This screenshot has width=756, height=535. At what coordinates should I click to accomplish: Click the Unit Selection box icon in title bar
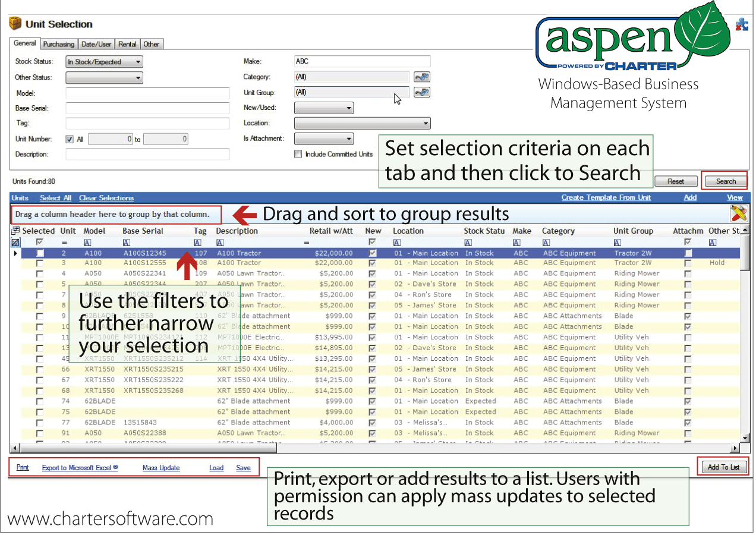tap(15, 23)
